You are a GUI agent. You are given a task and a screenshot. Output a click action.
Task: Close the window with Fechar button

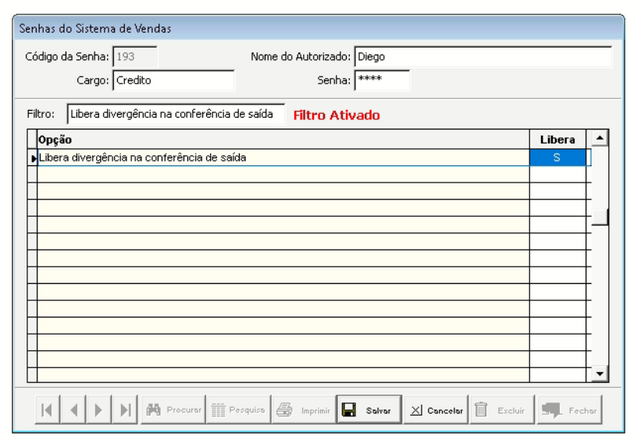tap(570, 410)
